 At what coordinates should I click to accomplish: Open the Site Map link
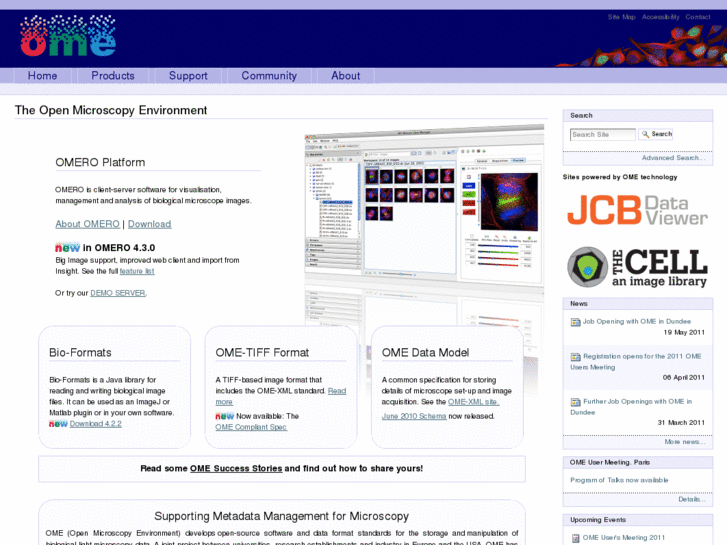621,17
